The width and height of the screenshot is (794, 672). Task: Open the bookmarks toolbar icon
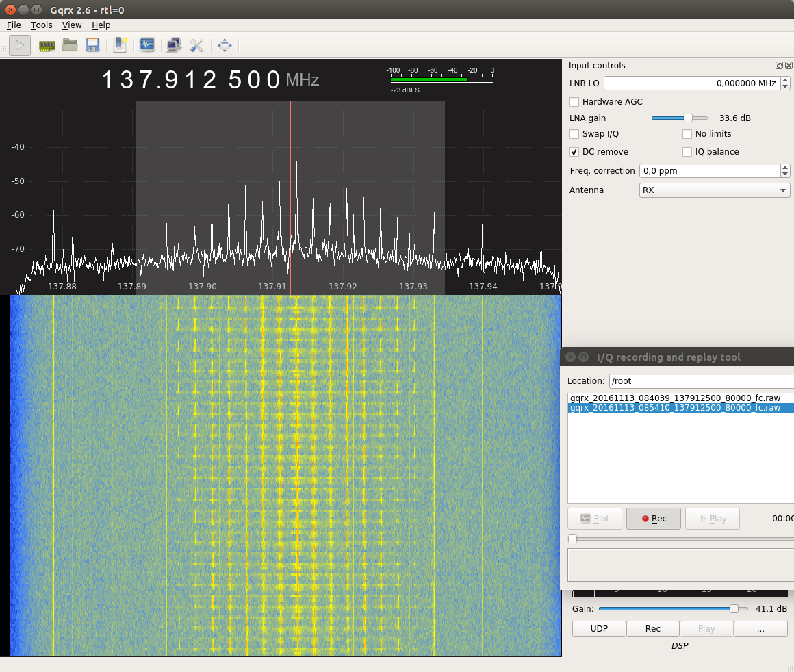(120, 46)
